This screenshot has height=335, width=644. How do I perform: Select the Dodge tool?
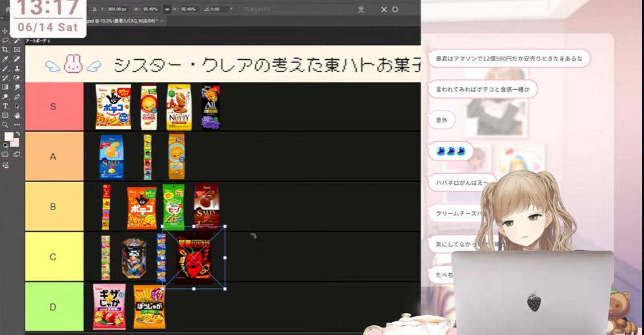[5, 97]
